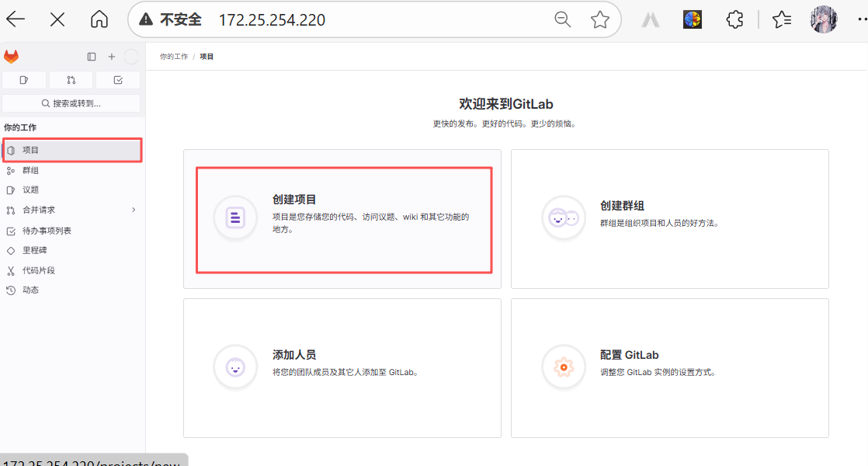Viewport: 868px width, 466px height.
Task: Click the 项目 breadcrumb item
Action: (207, 57)
